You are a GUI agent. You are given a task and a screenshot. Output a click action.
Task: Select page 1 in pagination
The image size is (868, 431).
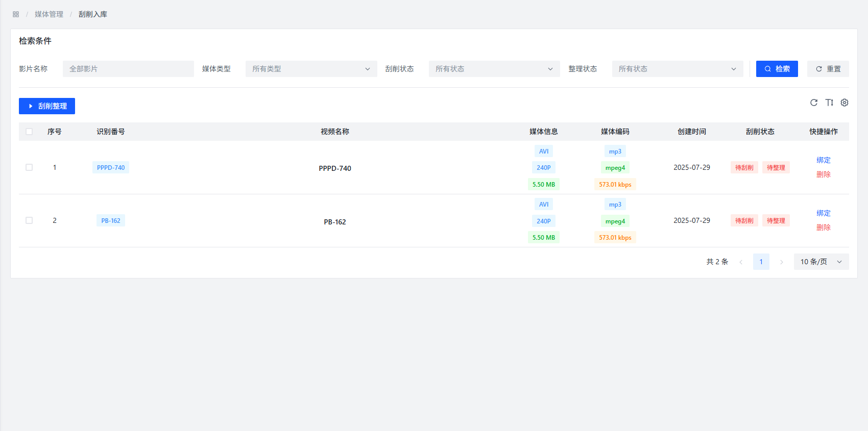pyautogui.click(x=761, y=262)
